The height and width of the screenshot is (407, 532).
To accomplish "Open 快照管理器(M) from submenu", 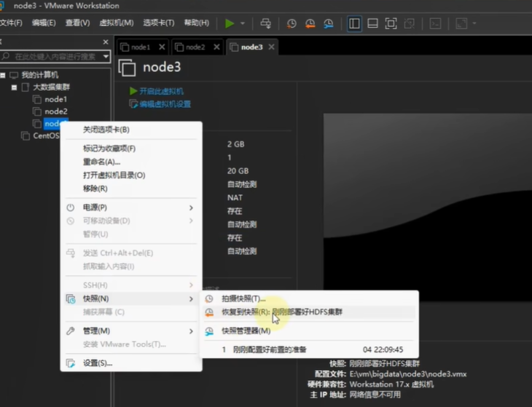I will (309, 331).
